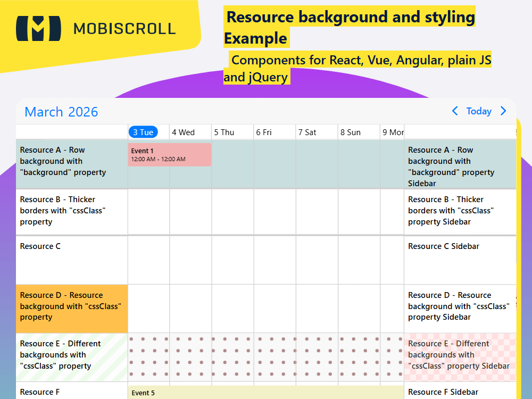Select the Resource C row label

[40, 246]
